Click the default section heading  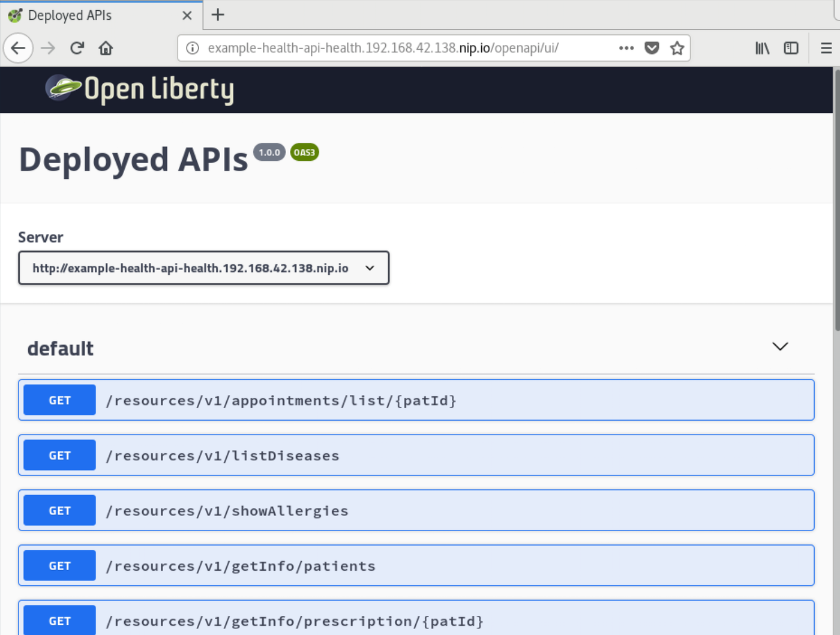tap(61, 348)
